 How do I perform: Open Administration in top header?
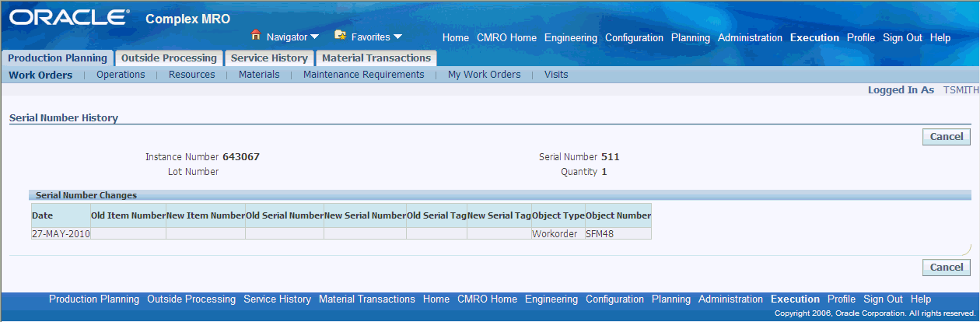click(x=750, y=37)
